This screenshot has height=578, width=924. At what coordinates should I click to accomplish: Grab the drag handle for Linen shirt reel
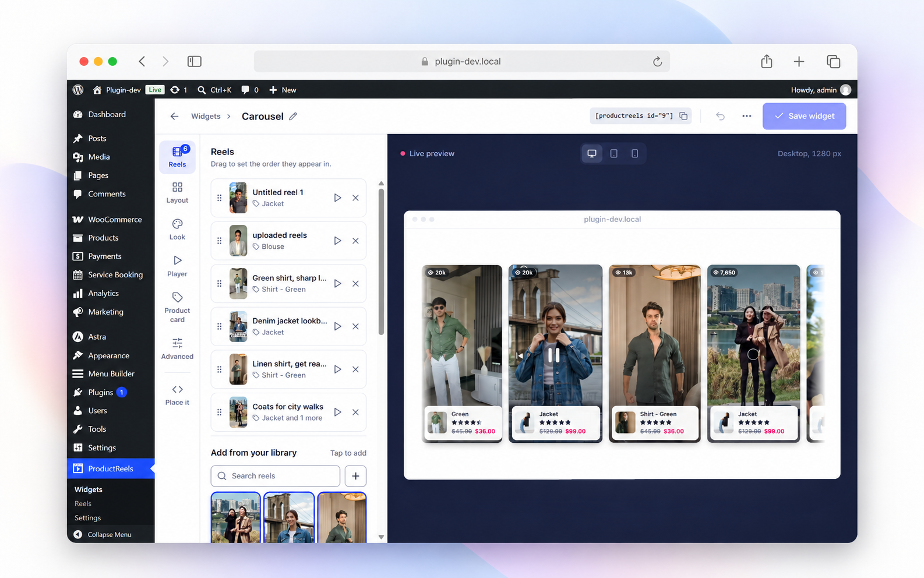(x=220, y=369)
